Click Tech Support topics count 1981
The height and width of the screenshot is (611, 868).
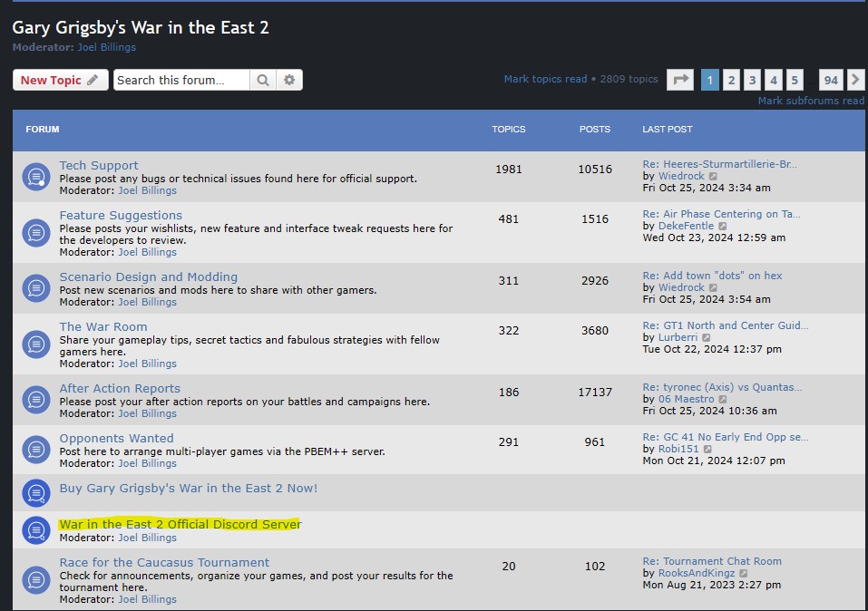click(509, 170)
